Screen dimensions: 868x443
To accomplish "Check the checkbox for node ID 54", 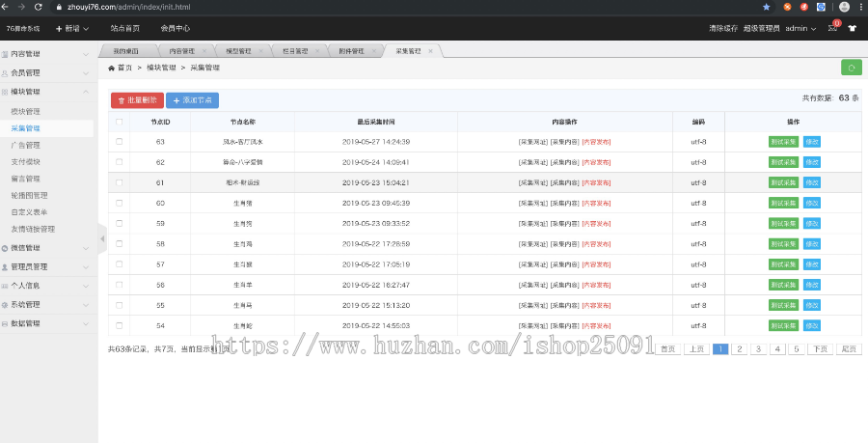I will [119, 325].
